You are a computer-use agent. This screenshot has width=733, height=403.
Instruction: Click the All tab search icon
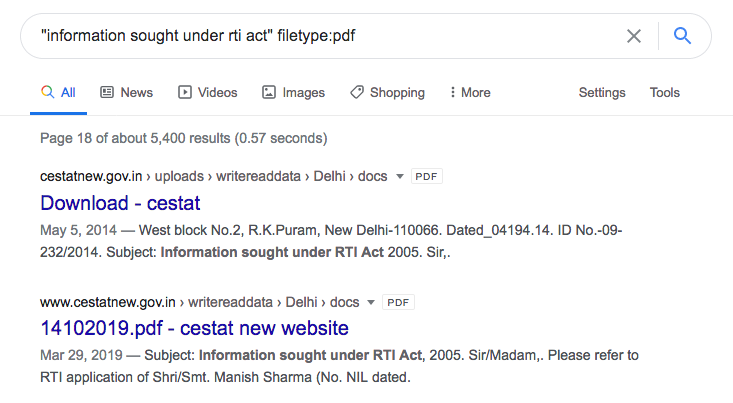[47, 92]
